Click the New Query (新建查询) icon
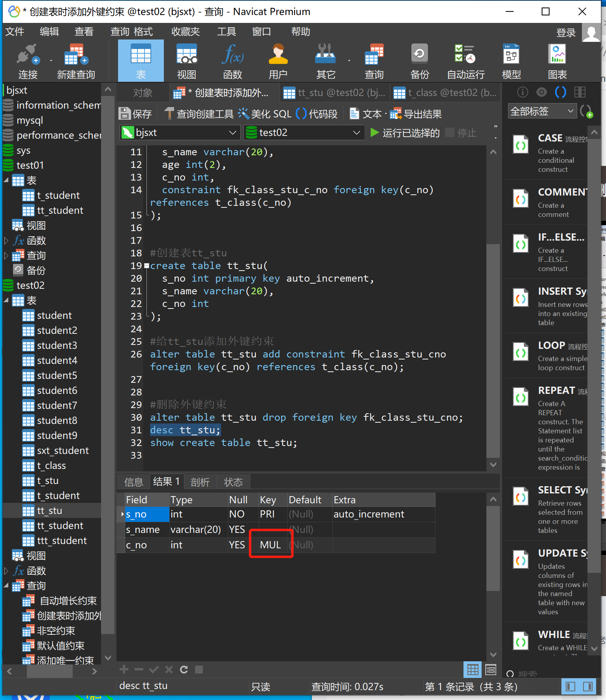Screen dimensions: 606x700 point(76,61)
